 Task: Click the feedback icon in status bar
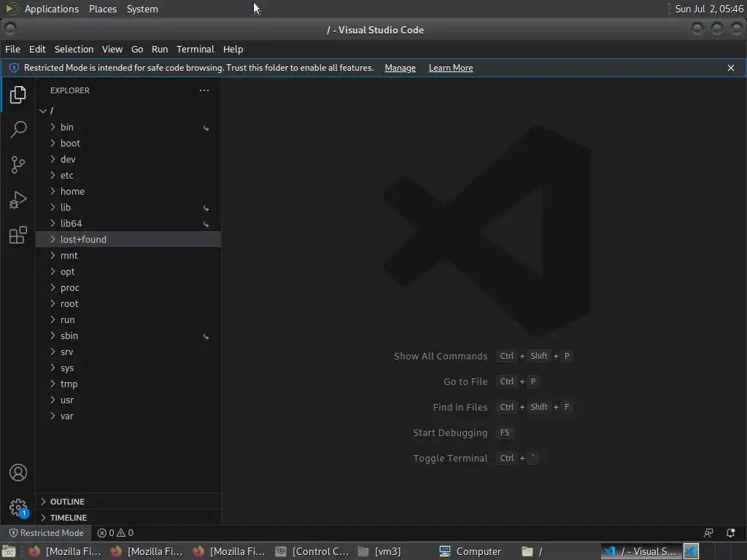click(708, 533)
